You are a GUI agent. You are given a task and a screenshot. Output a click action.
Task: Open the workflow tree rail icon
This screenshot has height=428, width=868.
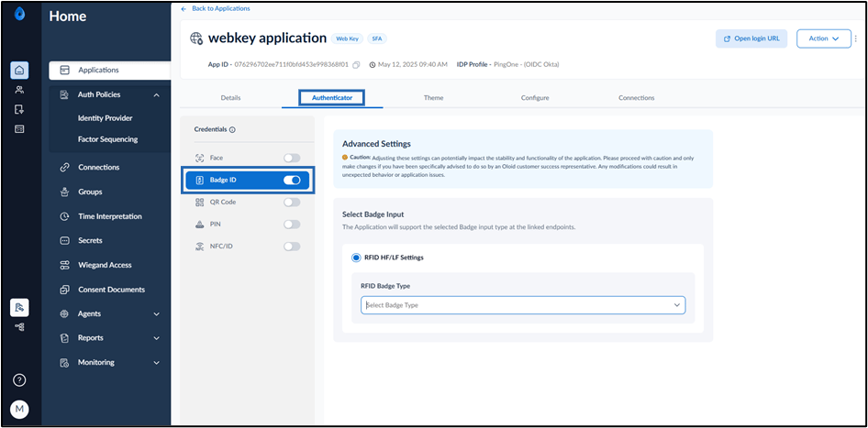pyautogui.click(x=19, y=327)
